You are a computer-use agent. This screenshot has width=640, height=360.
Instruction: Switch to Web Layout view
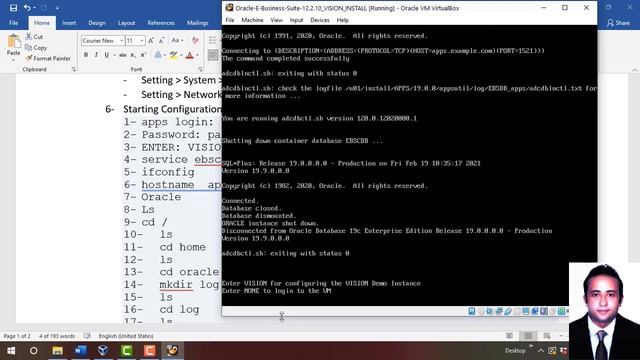click(547, 336)
